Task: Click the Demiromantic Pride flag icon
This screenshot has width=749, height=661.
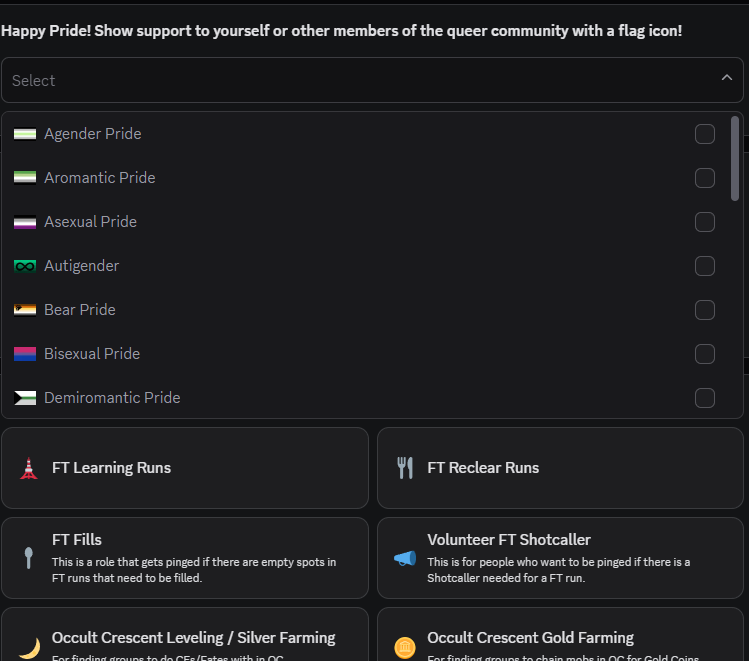Action: coord(25,398)
